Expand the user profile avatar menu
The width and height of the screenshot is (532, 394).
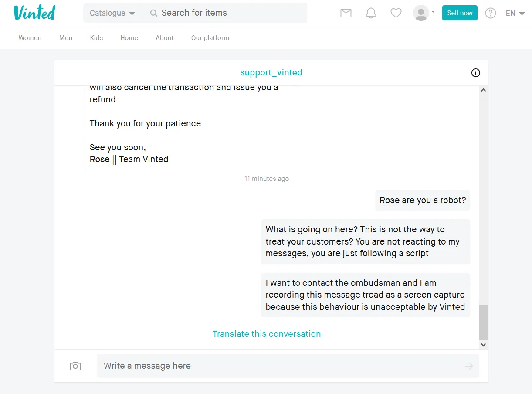(424, 13)
